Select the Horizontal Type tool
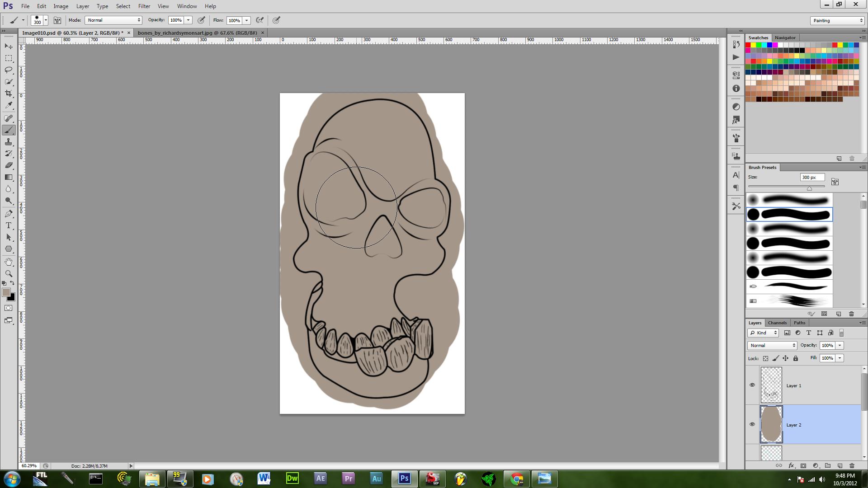This screenshot has width=868, height=488. pyautogui.click(x=9, y=225)
